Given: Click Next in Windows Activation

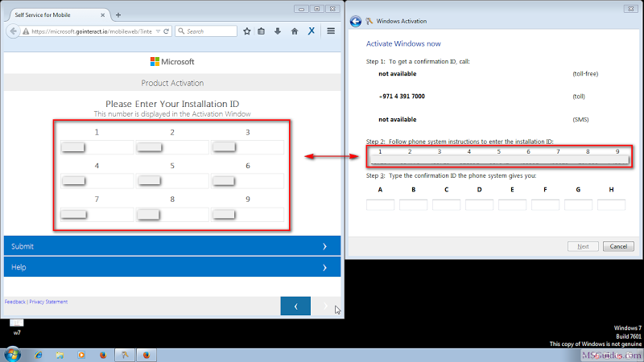Looking at the screenshot, I should (583, 246).
